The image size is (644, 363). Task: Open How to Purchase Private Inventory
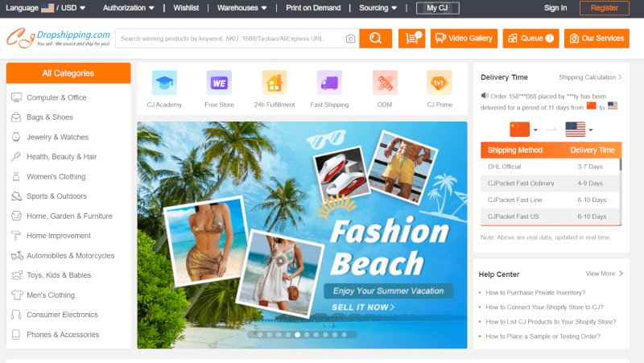[535, 292]
